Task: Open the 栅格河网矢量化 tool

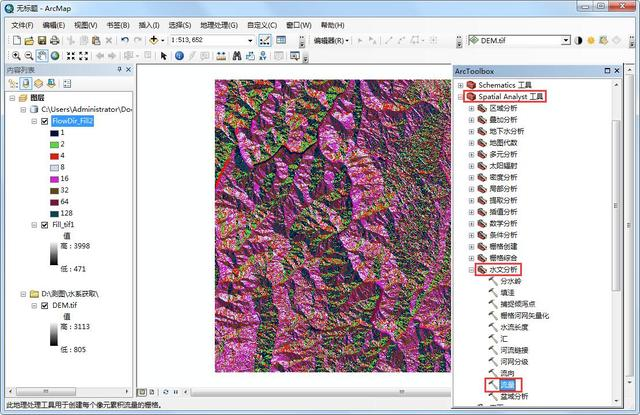Action: pos(524,316)
